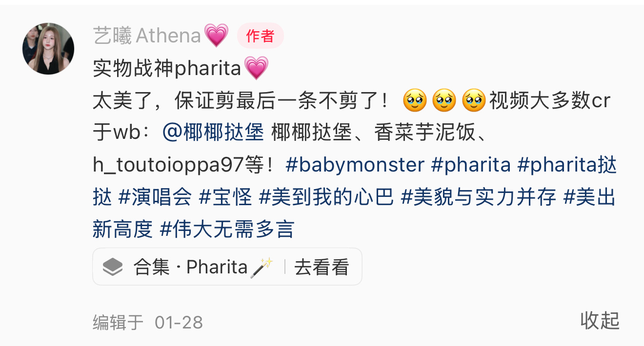644x346 pixels.
Task: Click the stacked layers collection icon
Action: click(113, 267)
